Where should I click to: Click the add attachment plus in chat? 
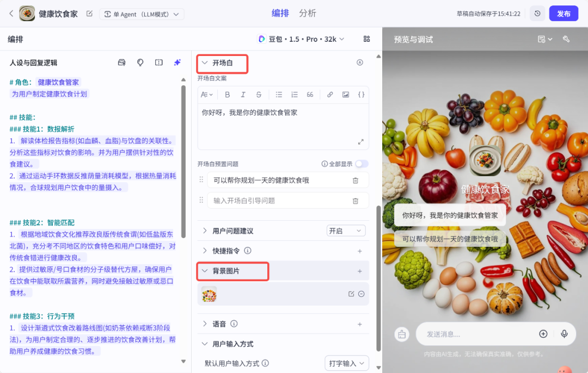(x=543, y=334)
